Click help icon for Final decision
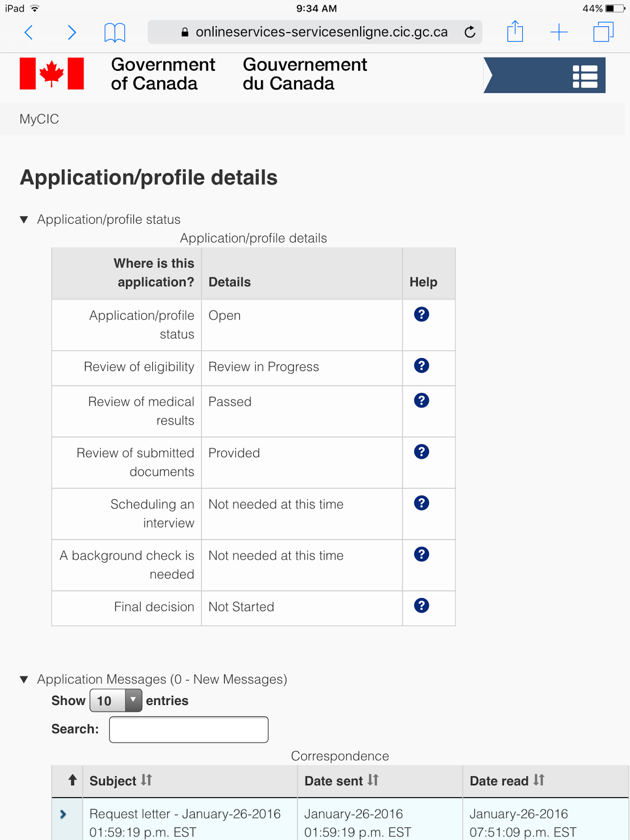This screenshot has width=630, height=840. (x=422, y=606)
